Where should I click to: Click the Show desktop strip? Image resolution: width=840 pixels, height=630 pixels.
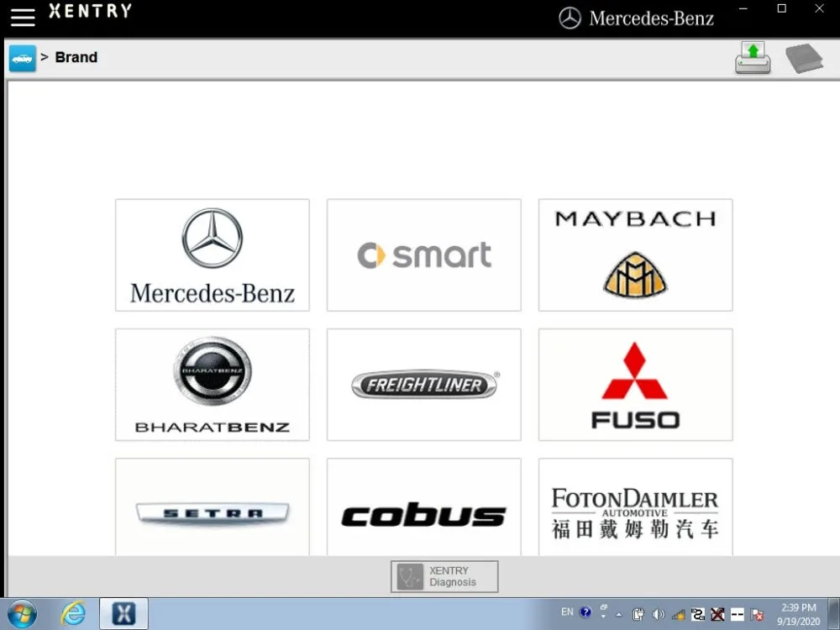point(835,614)
